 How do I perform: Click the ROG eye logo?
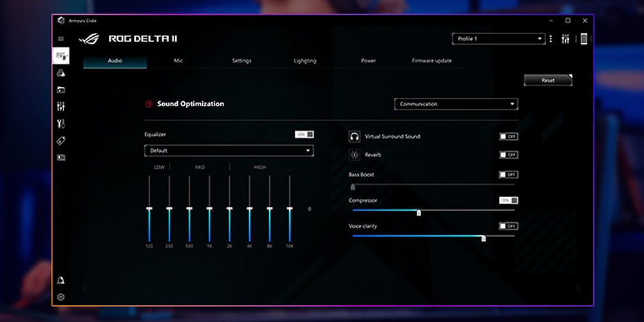tap(89, 39)
